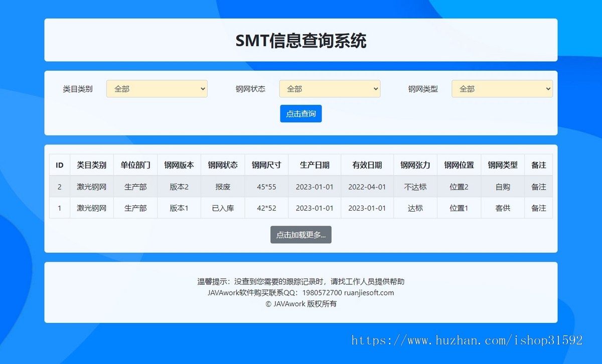This screenshot has height=364, width=602.
Task: Click 激光钢网 in the 版本2 row
Action: click(92, 187)
